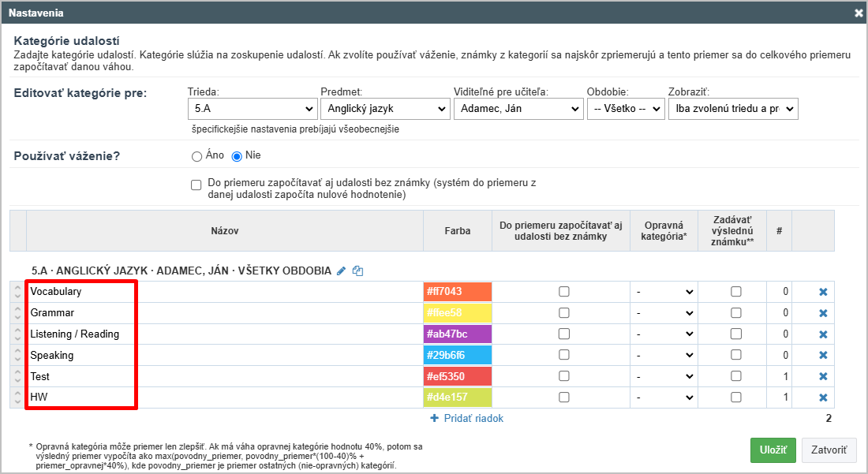Remove the Speaking category row
The width and height of the screenshot is (868, 474).
[x=823, y=355]
